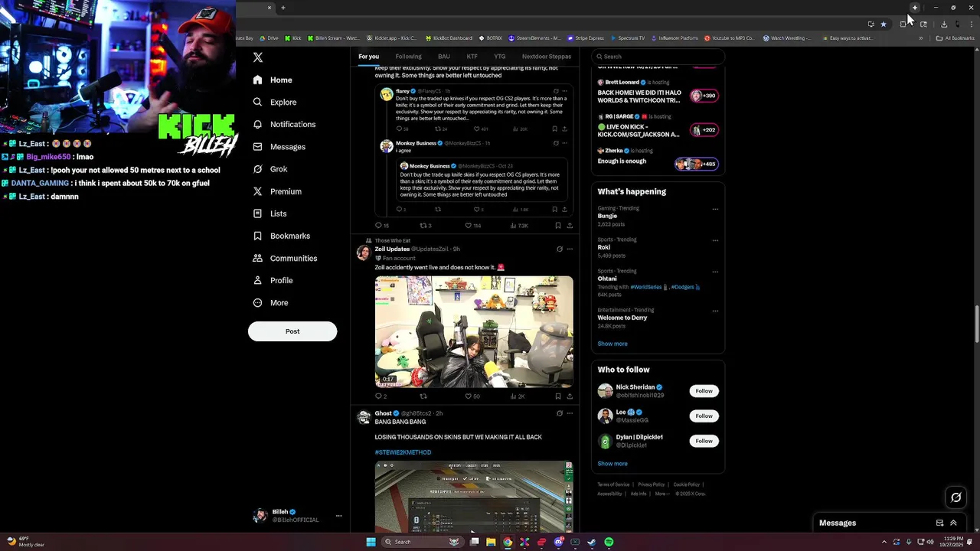Switch to Nextdoor Steppas tab
The height and width of the screenshot is (551, 980).
(x=547, y=57)
